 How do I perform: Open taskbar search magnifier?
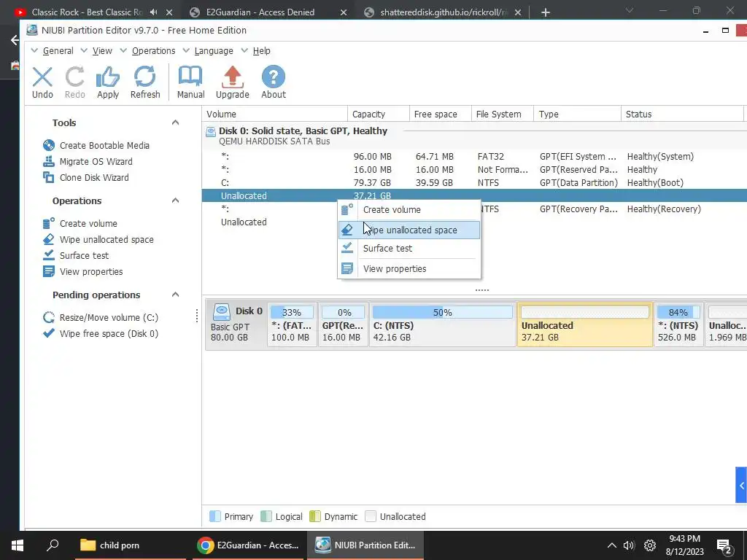53,545
